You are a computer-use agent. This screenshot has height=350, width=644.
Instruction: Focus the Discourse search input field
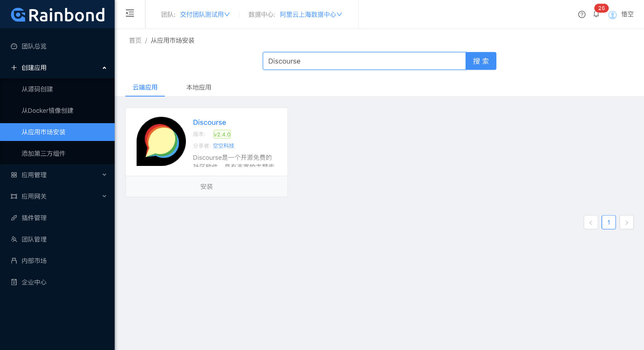pyautogui.click(x=364, y=61)
